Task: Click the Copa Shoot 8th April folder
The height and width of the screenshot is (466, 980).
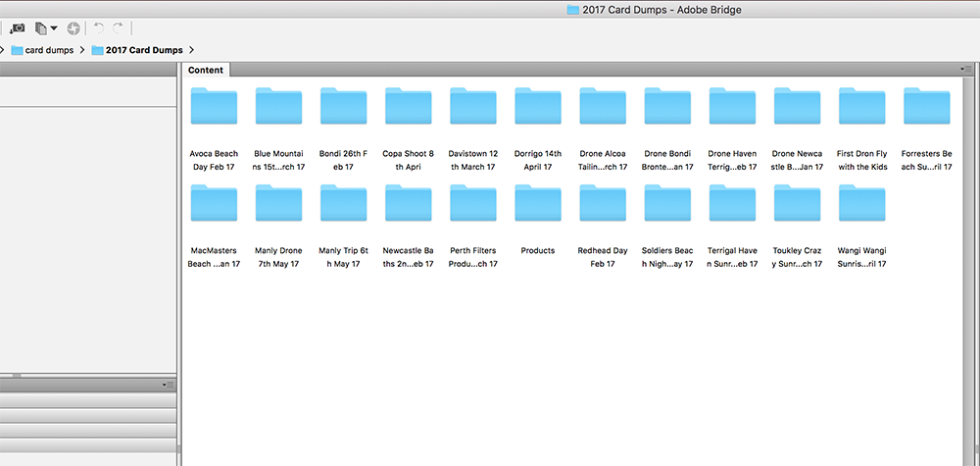Action: (x=408, y=106)
